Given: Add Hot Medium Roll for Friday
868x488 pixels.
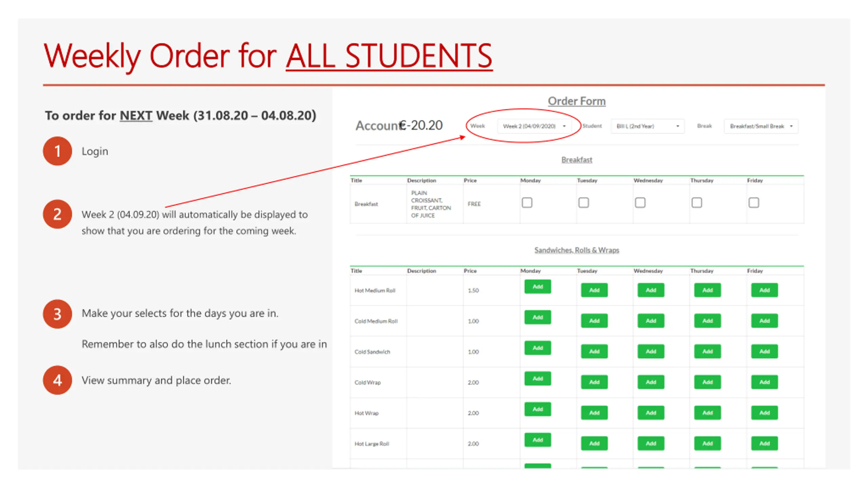Looking at the screenshot, I should coord(765,290).
